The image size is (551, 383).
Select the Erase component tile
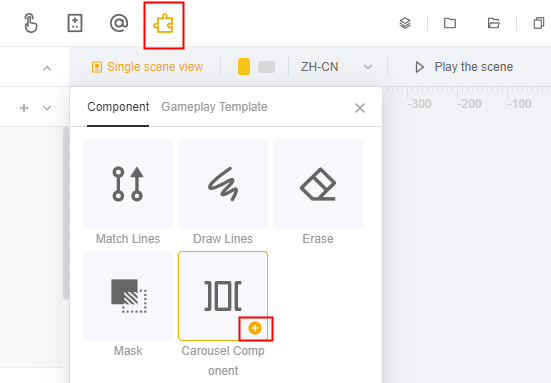tap(318, 184)
